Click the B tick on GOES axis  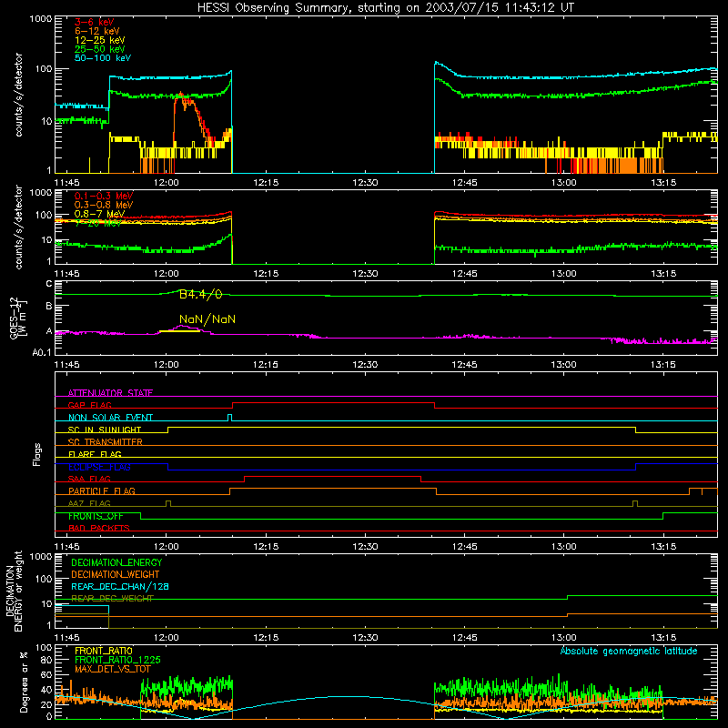point(49,306)
